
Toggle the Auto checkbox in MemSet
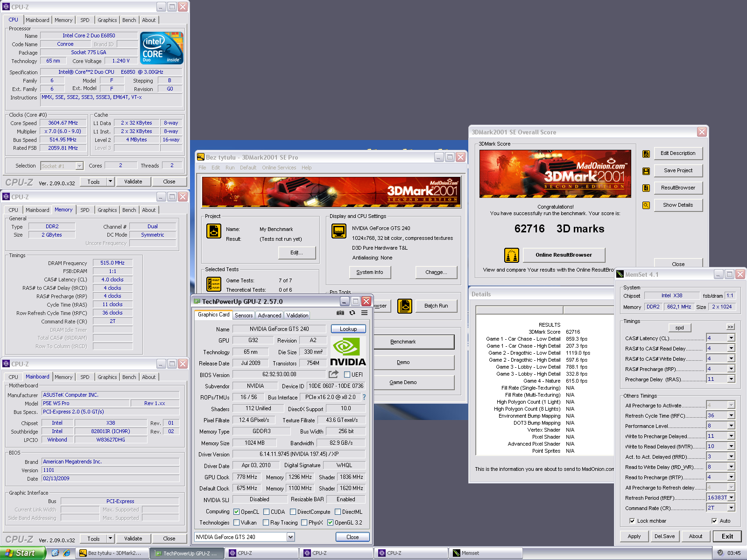(714, 521)
